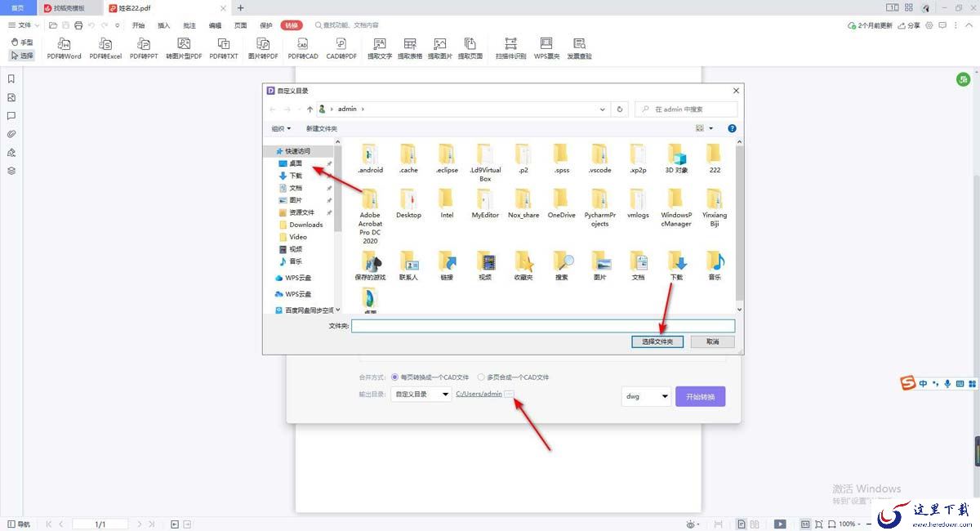Open the 找稻壳模板 document tab
Image resolution: width=980 pixels, height=531 pixels.
(69, 7)
